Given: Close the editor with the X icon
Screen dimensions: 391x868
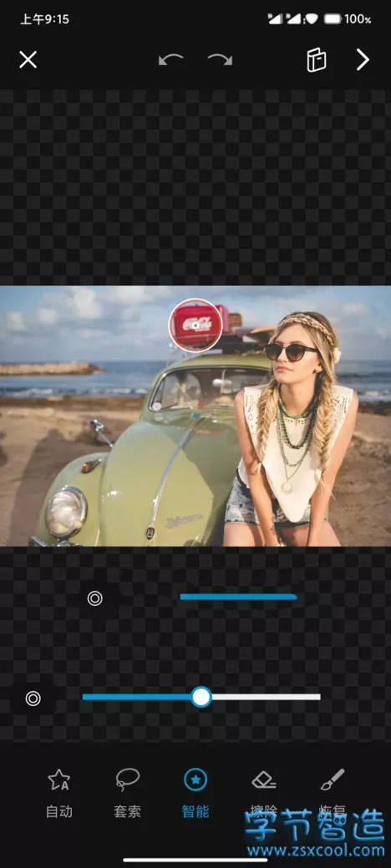Looking at the screenshot, I should [x=28, y=60].
